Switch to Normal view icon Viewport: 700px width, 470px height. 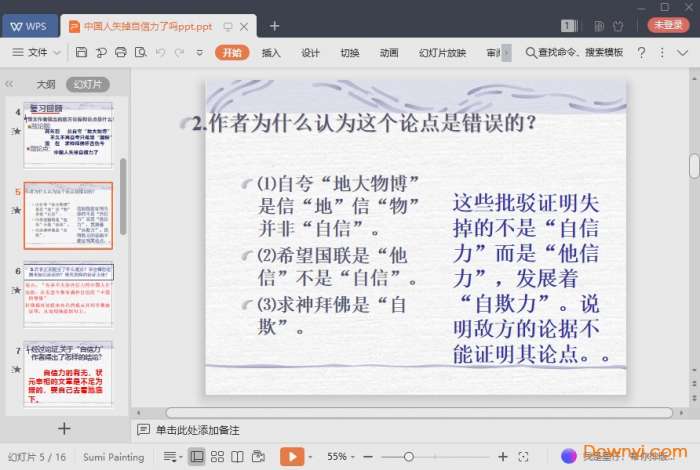[196, 457]
